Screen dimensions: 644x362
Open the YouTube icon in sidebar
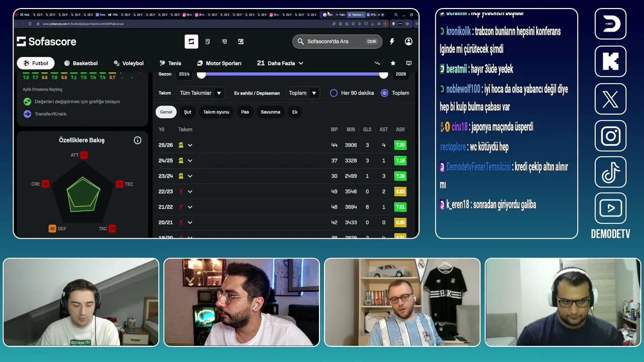(x=610, y=208)
